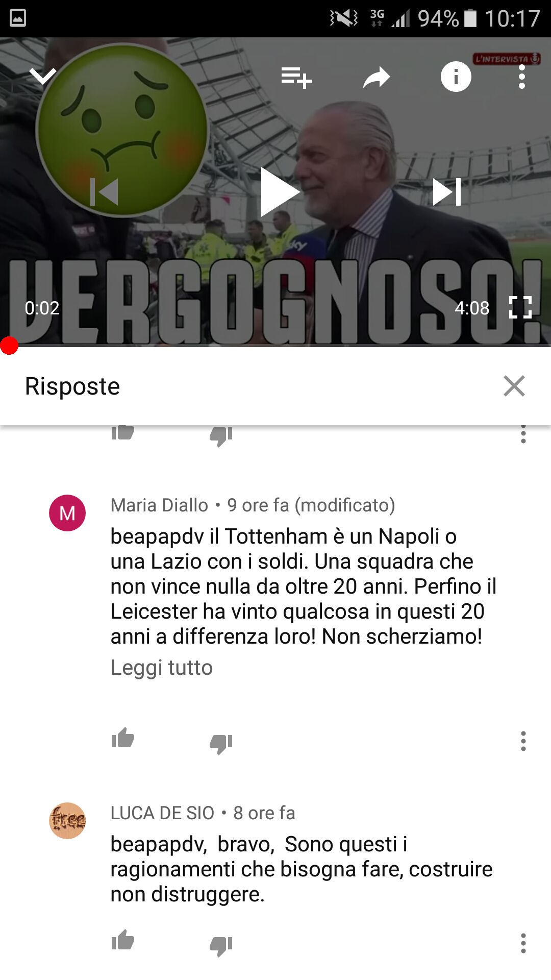Like LUCA DE SIO's comment
Viewport: 551px width, 980px height.
coord(123,940)
